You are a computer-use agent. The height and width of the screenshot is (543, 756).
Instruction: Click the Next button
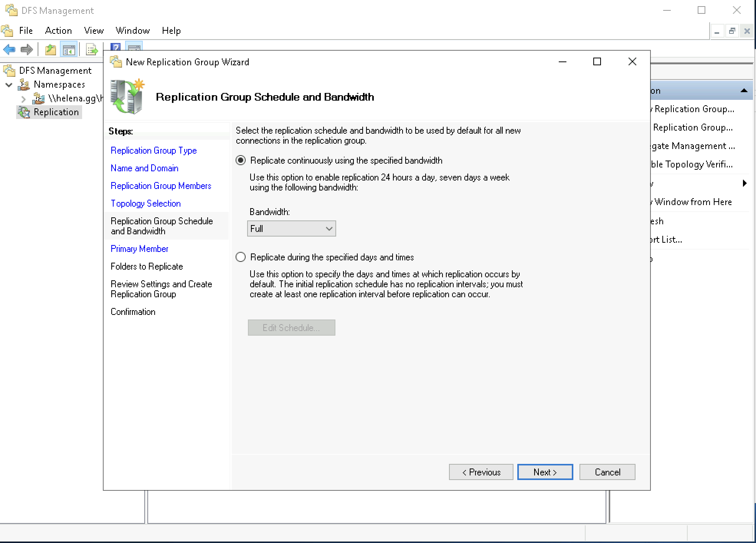tap(545, 472)
